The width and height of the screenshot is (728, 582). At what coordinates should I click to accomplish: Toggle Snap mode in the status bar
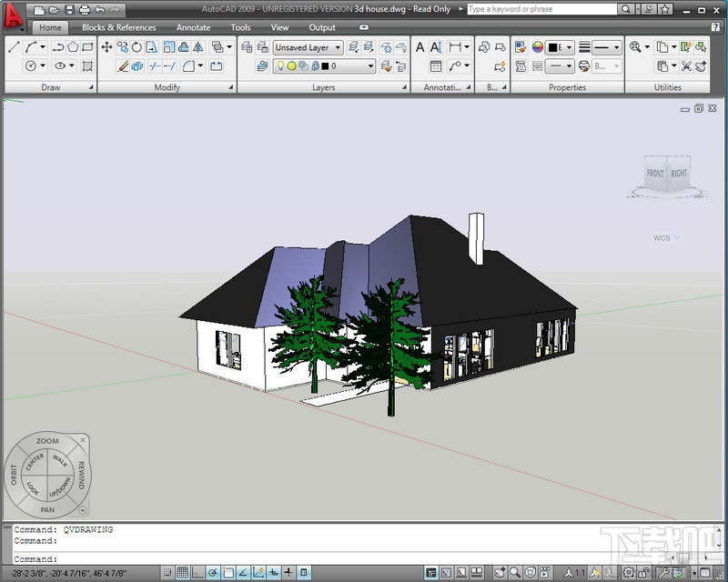tap(167, 573)
